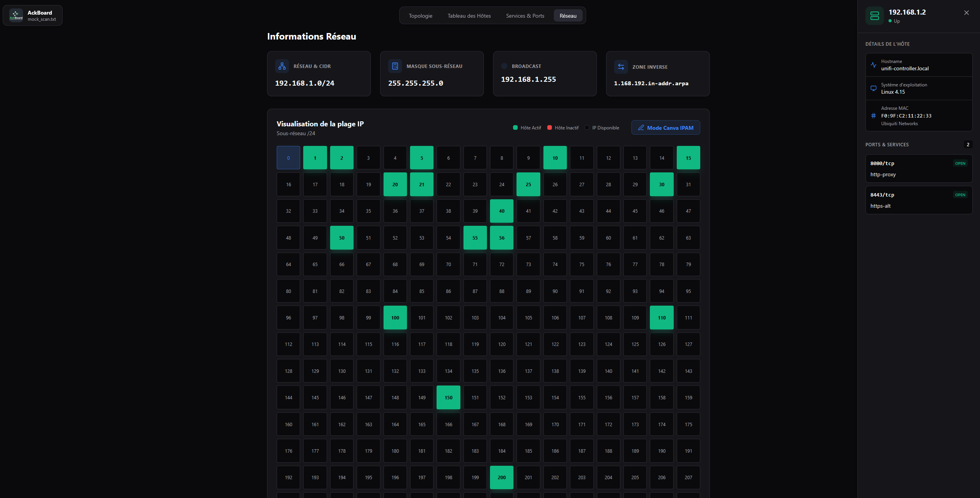The width and height of the screenshot is (980, 498).
Task: Click the network icon beside Réseau & CIDR
Action: [282, 66]
